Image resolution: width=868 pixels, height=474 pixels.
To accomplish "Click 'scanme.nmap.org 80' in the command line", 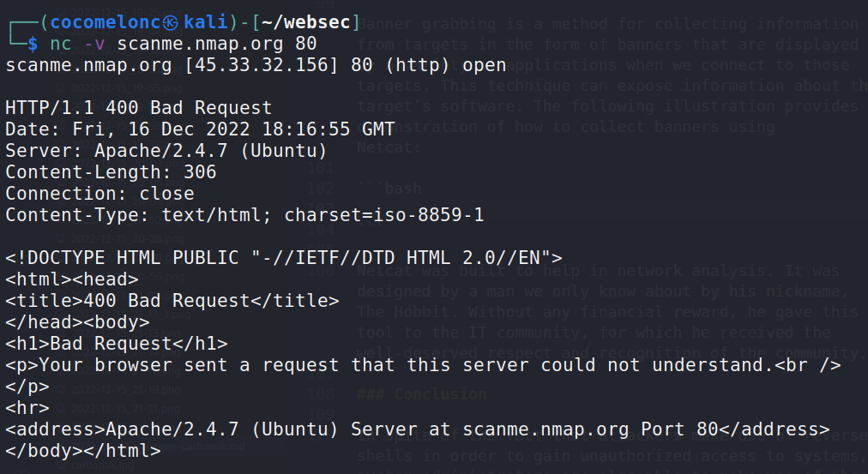I will click(x=216, y=44).
